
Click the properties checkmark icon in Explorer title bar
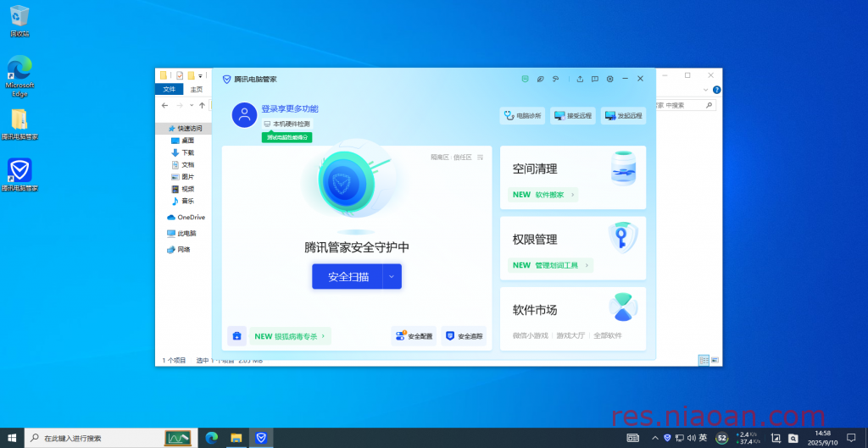coord(180,75)
